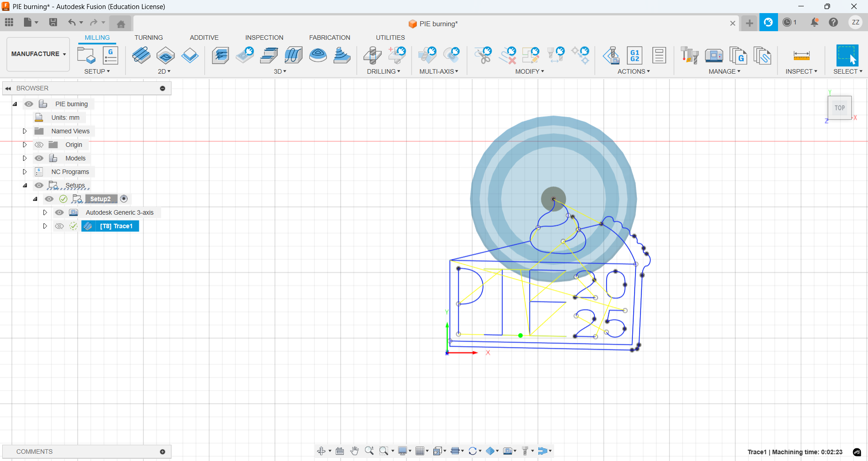868x461 pixels.
Task: Hide the Models folder in the browser
Action: (39, 158)
